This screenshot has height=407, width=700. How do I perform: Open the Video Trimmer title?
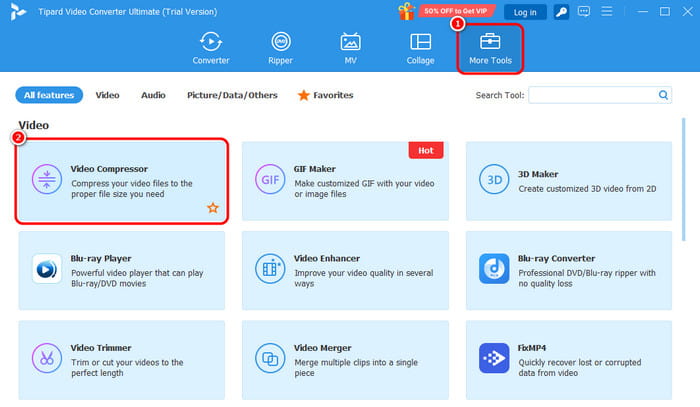[x=101, y=348]
